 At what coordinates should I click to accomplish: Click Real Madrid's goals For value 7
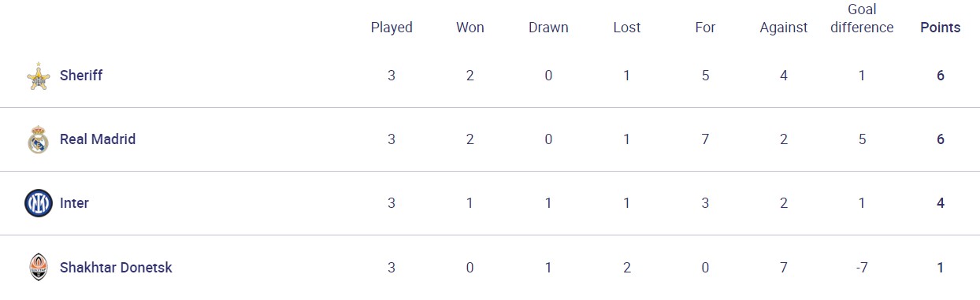tap(705, 139)
